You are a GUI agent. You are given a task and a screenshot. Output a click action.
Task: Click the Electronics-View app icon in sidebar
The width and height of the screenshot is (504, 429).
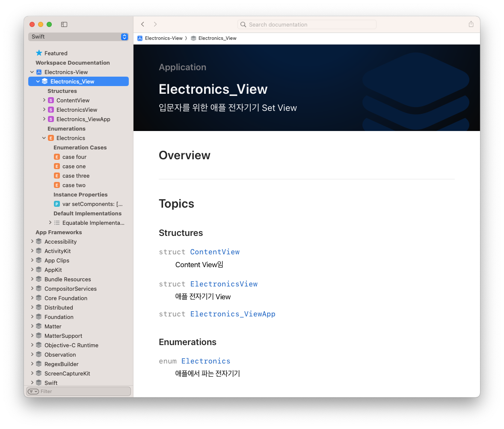tap(39, 72)
